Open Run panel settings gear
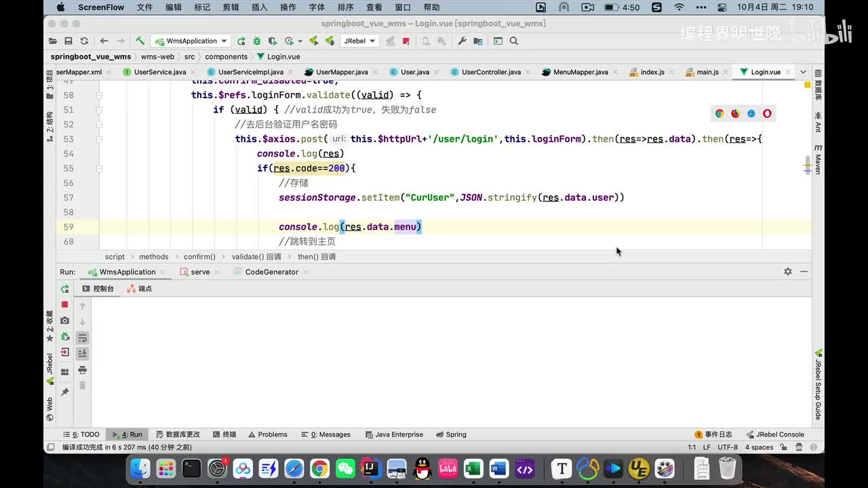Image resolution: width=868 pixels, height=488 pixels. tap(787, 272)
